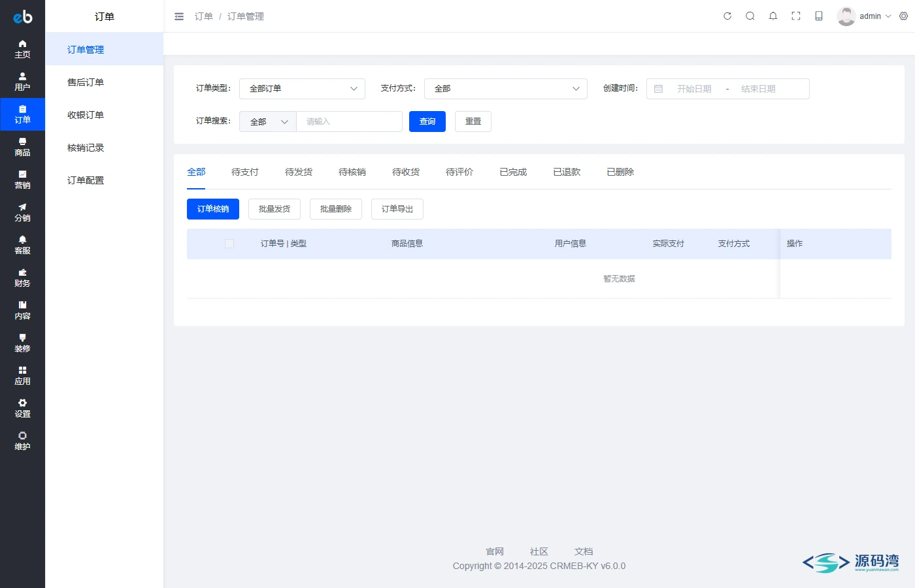Open the 客服 customer service sidebar icon
Screen dimensions: 915x588
pyautogui.click(x=22, y=245)
